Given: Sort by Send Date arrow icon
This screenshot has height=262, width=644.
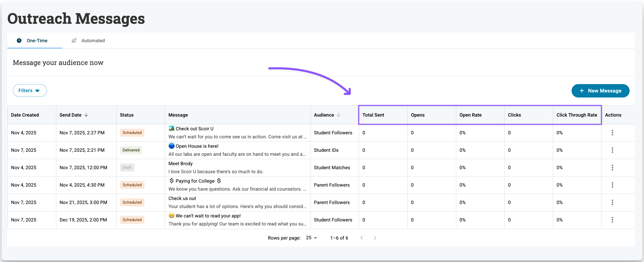Looking at the screenshot, I should tap(86, 115).
